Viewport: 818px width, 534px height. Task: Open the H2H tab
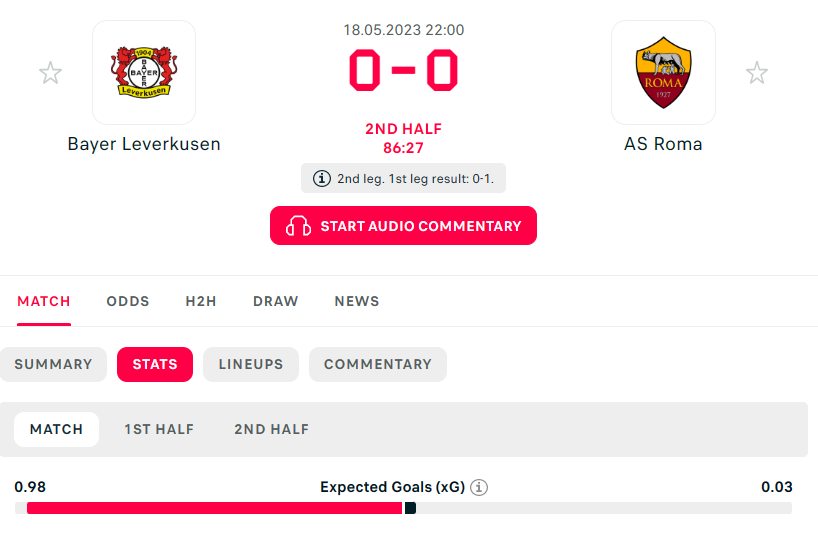pos(201,301)
